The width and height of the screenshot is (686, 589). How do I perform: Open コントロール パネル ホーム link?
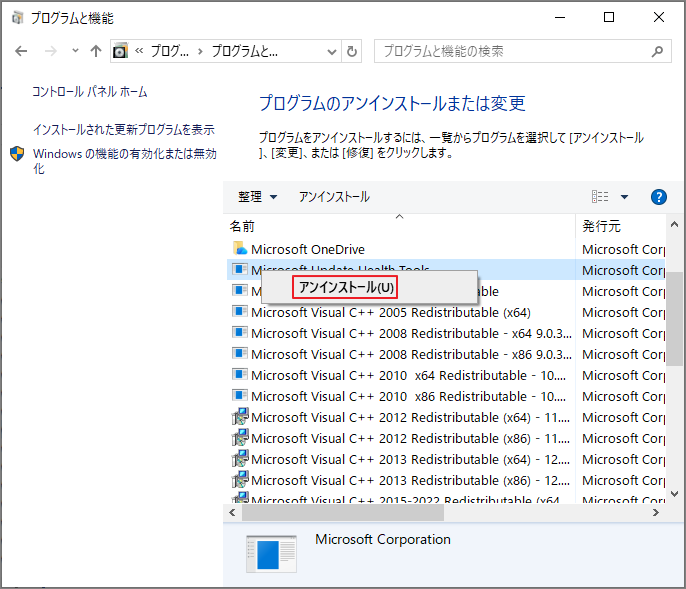[x=89, y=91]
